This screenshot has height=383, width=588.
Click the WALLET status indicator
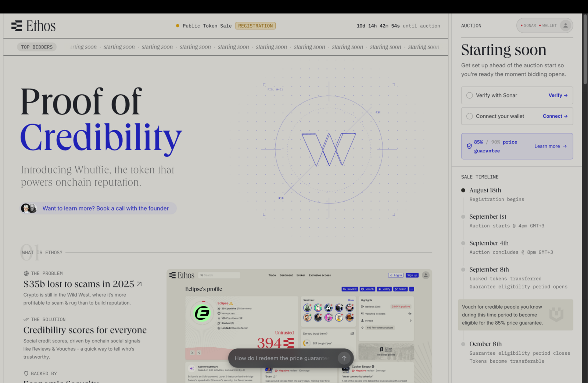coord(548,25)
